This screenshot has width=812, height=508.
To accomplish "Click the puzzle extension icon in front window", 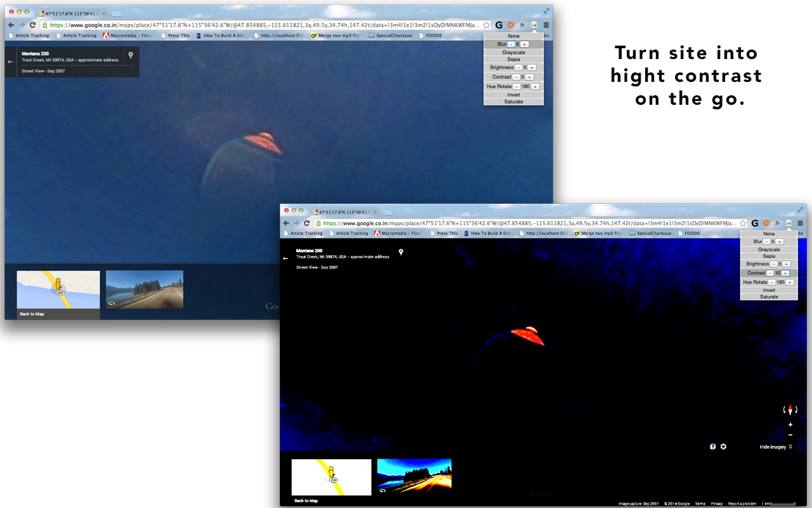I will (x=778, y=223).
